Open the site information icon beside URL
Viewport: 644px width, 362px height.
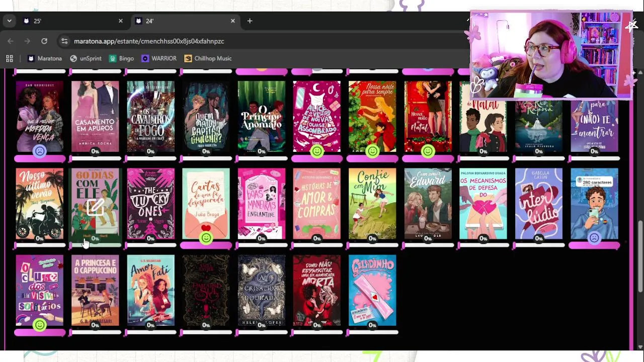coord(64,41)
